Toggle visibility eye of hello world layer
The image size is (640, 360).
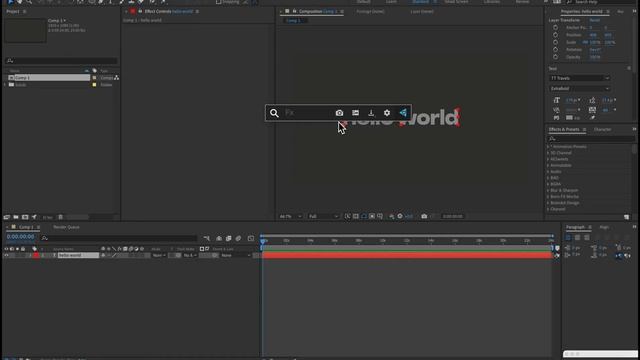6,256
